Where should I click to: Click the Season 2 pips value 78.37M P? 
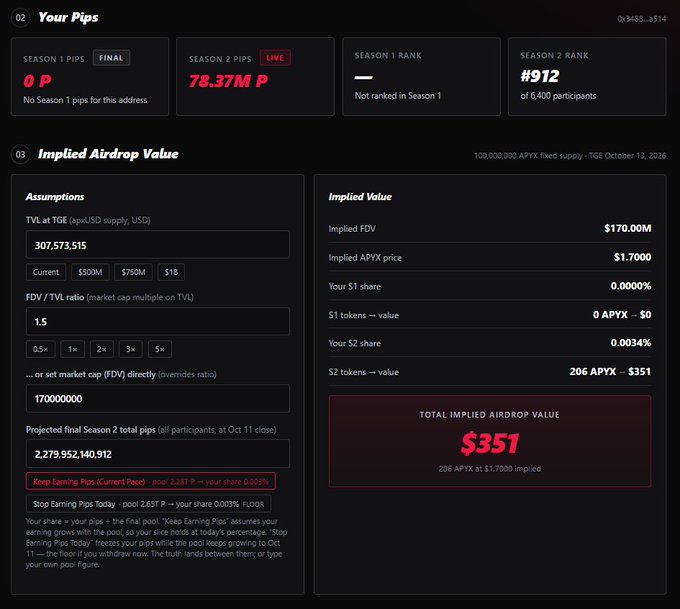click(x=228, y=81)
